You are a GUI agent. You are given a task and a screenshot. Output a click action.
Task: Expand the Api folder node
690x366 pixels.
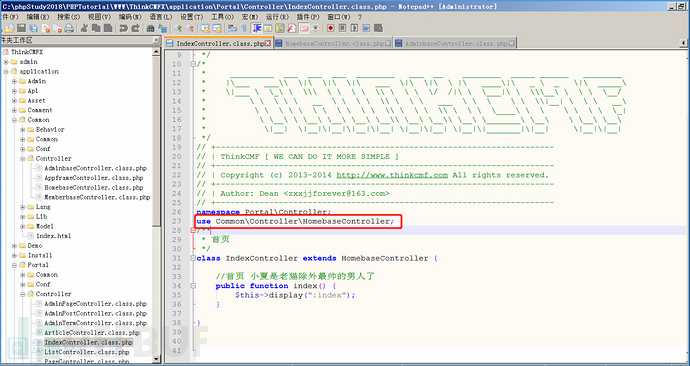point(15,91)
